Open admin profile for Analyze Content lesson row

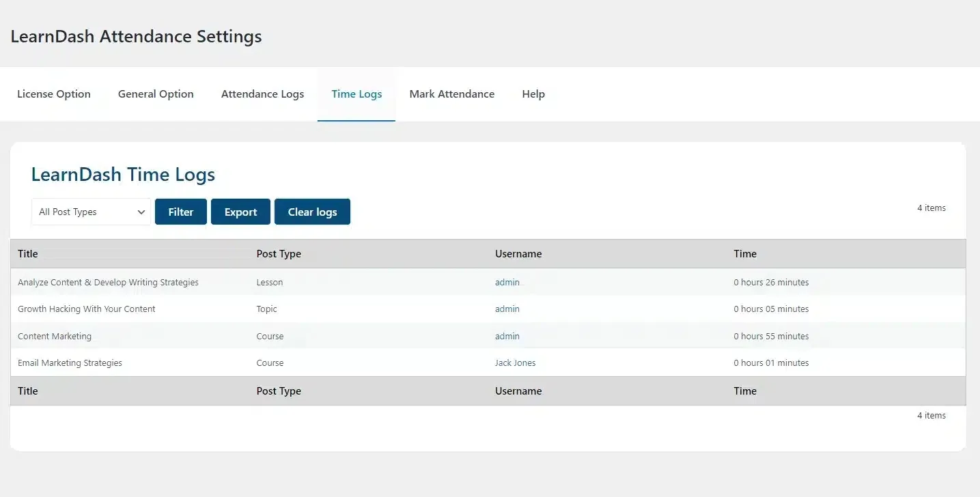[x=507, y=282]
